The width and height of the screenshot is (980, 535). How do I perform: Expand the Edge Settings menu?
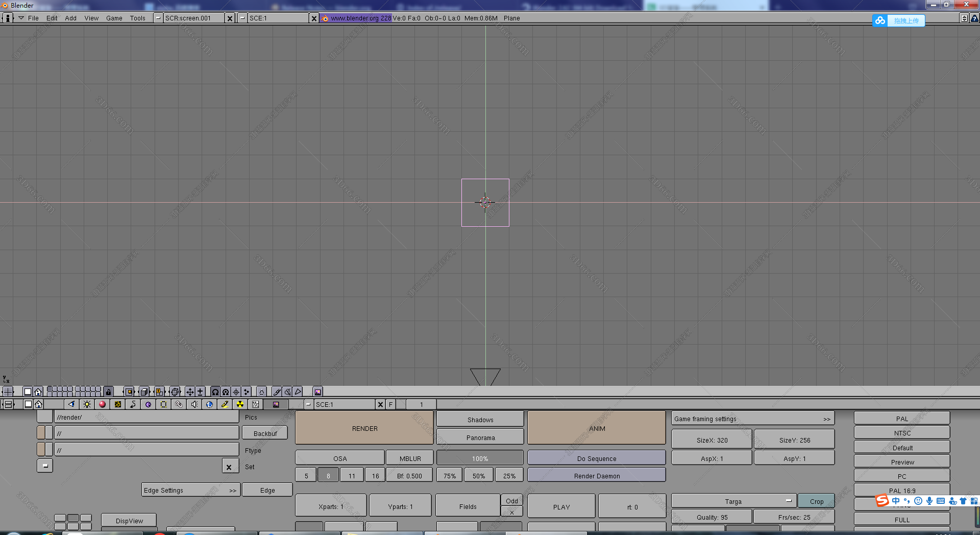tap(190, 490)
